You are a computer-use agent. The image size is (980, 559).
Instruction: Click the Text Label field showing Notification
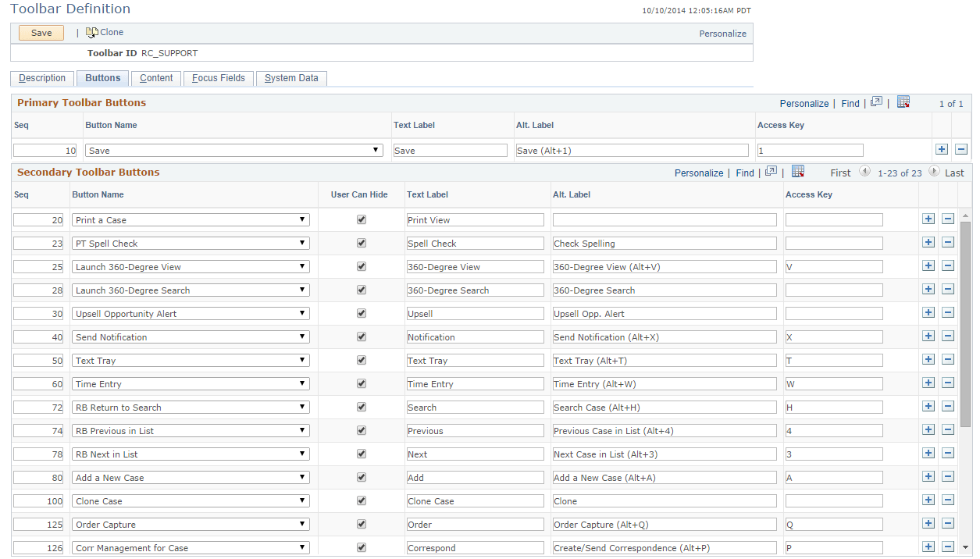pos(474,336)
